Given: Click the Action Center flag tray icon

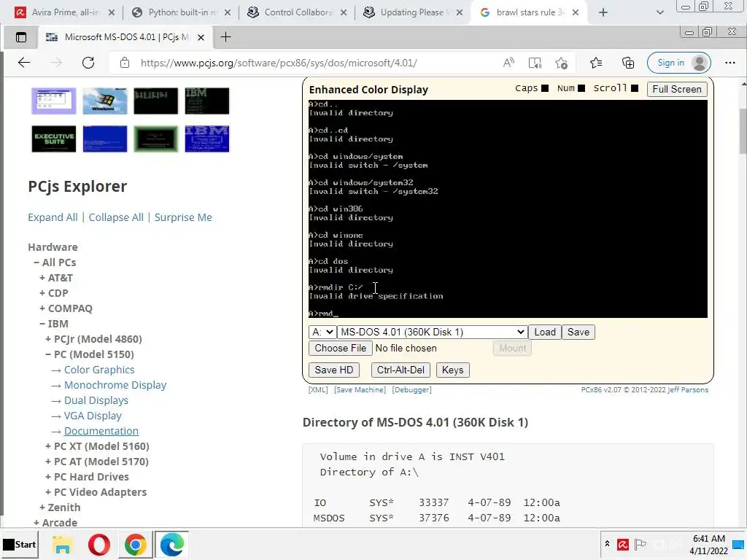Looking at the screenshot, I should [x=640, y=544].
